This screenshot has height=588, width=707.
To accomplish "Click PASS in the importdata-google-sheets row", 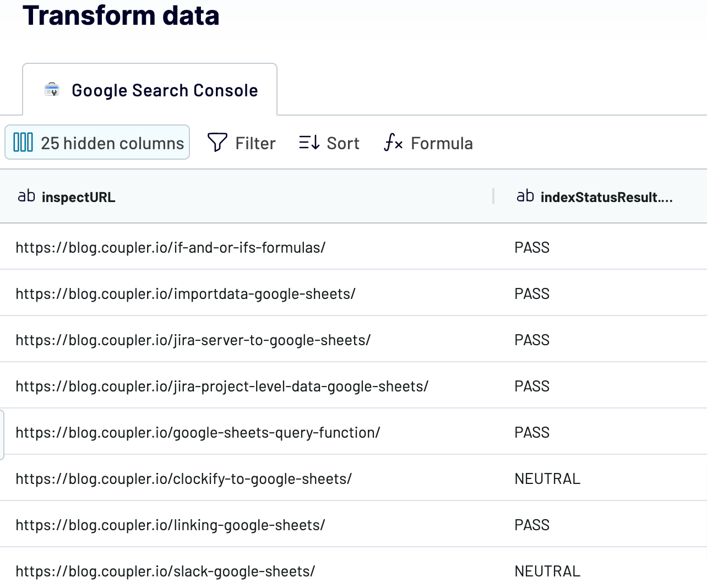I will [532, 293].
